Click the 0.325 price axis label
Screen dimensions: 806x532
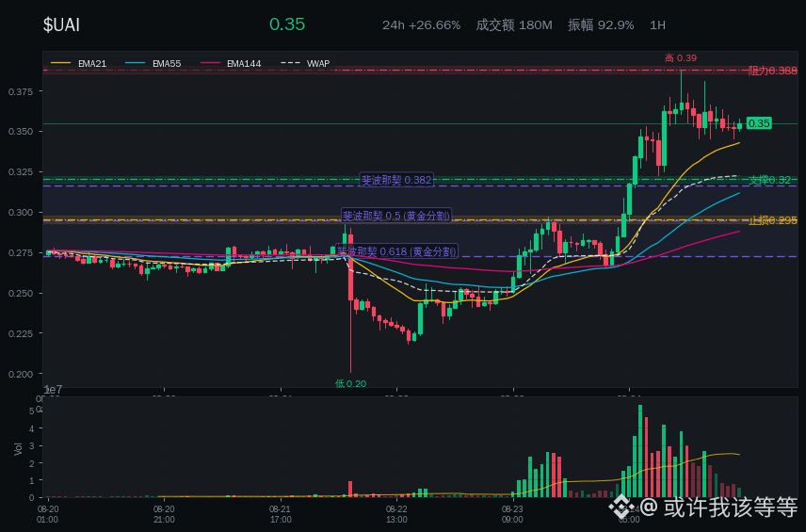coord(21,171)
